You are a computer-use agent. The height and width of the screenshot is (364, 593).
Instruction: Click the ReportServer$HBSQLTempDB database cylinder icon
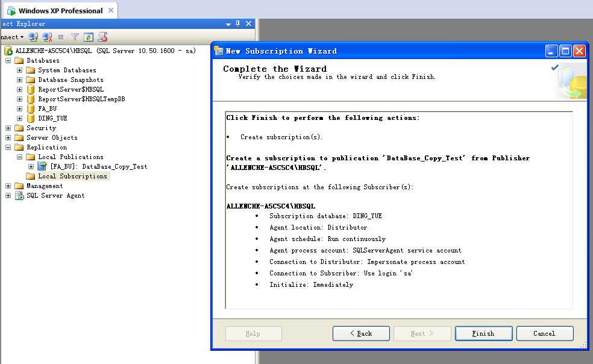pyautogui.click(x=31, y=99)
